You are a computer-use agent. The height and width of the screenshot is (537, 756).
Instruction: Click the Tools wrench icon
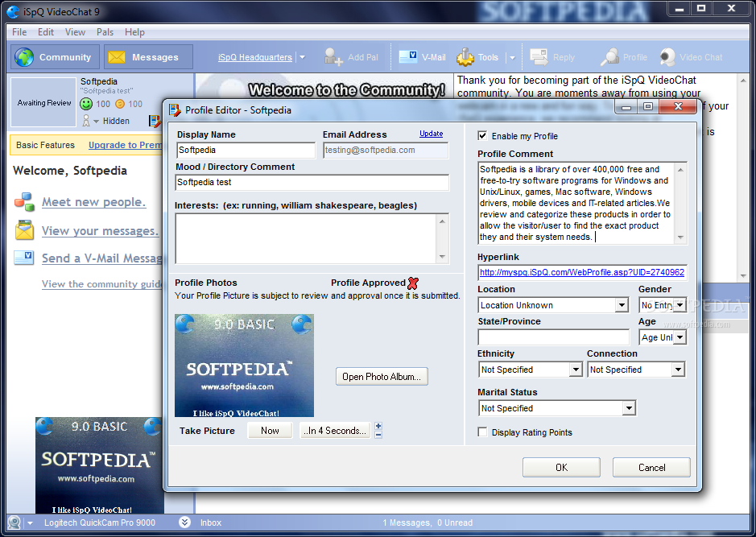pyautogui.click(x=465, y=57)
